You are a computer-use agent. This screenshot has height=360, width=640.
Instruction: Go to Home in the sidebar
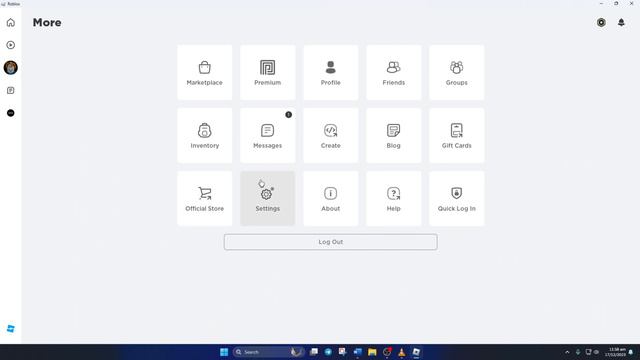pos(11,22)
